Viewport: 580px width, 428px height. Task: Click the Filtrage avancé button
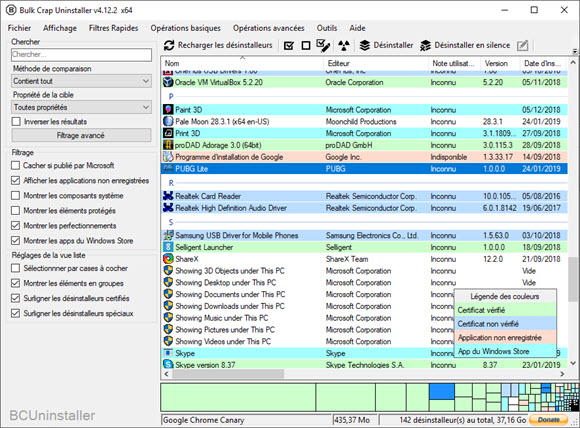[81, 135]
